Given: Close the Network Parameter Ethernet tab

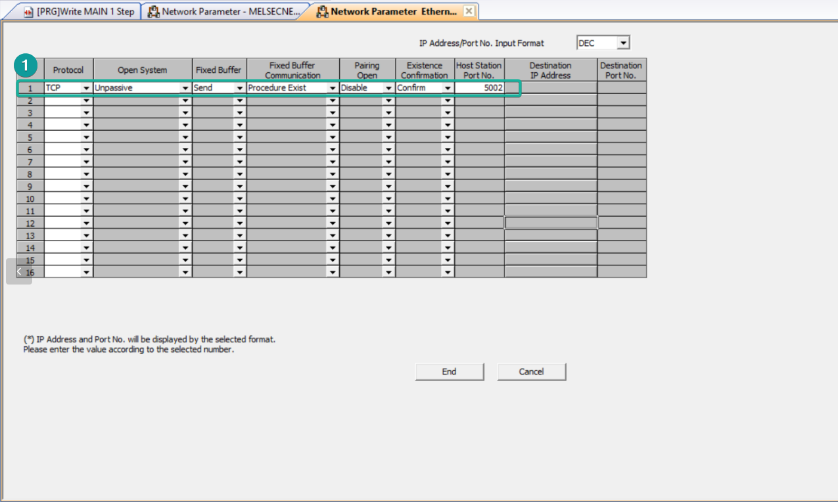Looking at the screenshot, I should pos(469,11).
